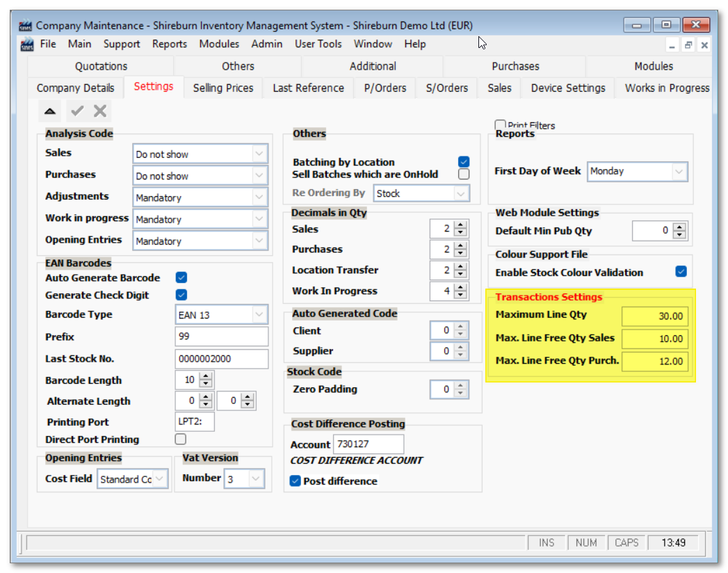Click the up-arrow collapse icon in toolbar

50,111
